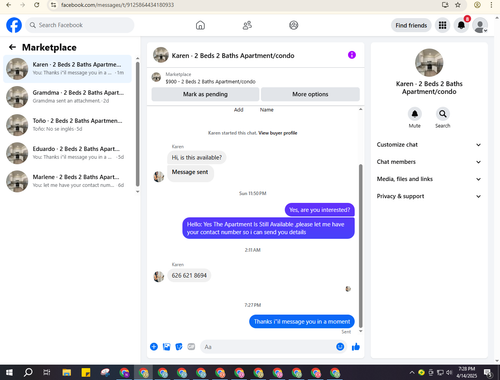Bookmark this page with star icon
The height and width of the screenshot is (380, 500).
[458, 5]
